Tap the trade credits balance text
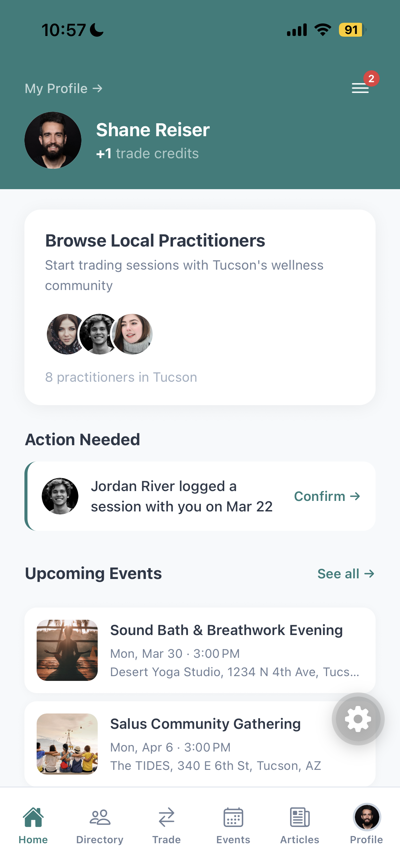 click(148, 153)
